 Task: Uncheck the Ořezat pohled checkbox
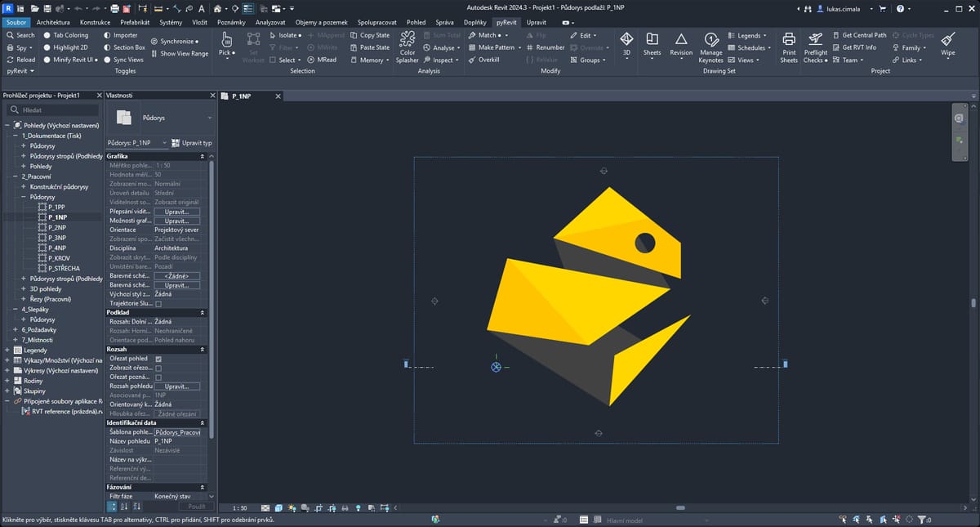[158, 359]
